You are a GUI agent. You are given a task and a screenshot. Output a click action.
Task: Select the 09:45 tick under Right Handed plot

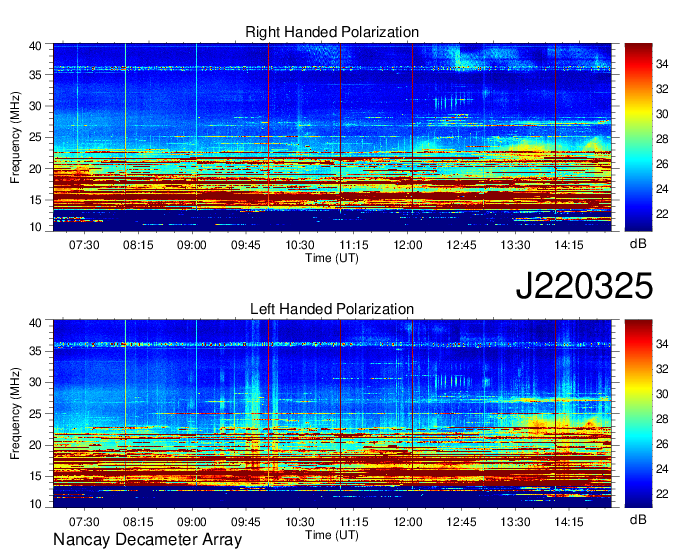246,245
